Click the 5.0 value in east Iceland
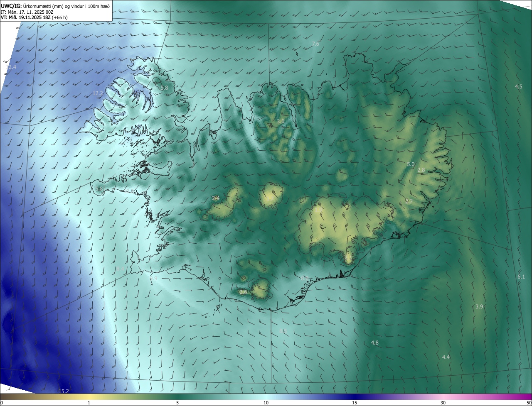Image resolution: width=532 pixels, height=406 pixels. (411, 164)
